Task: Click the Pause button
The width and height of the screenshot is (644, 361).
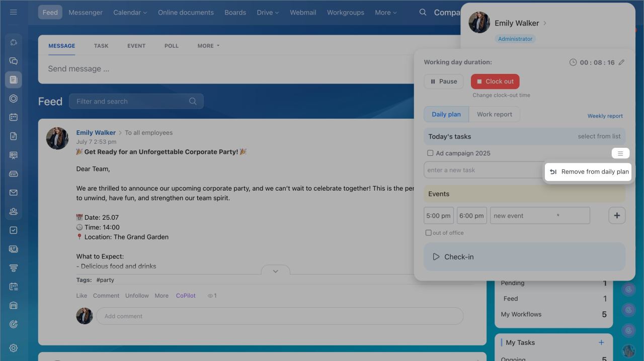Action: (x=443, y=81)
